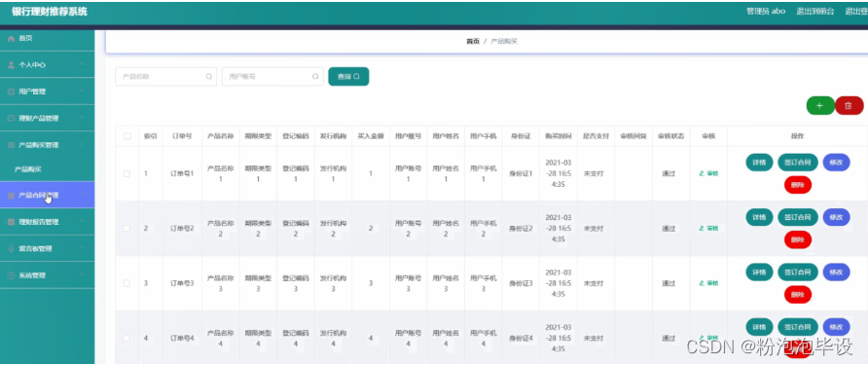Click the 首页 breadcrumb link
This screenshot has height=365, width=868.
tap(472, 42)
